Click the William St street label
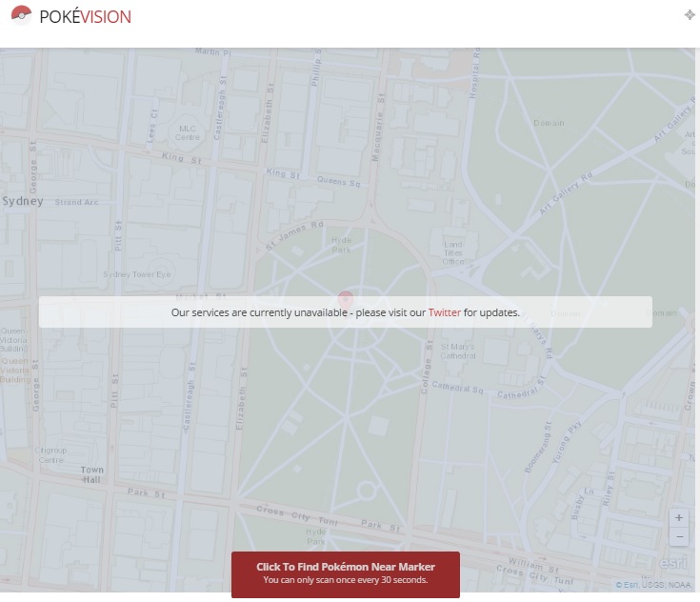 533,566
